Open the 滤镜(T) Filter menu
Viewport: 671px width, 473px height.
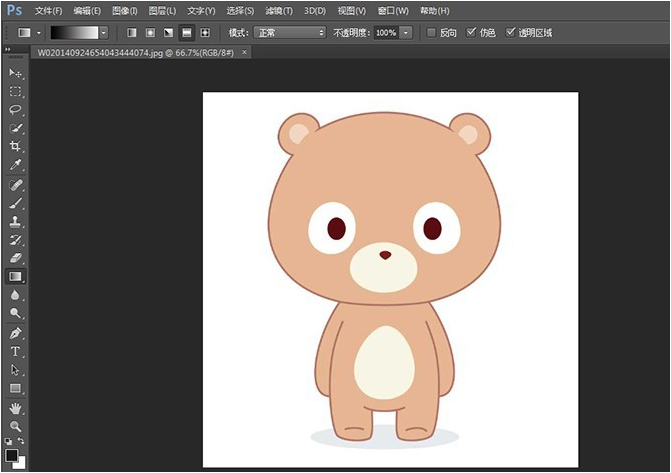(279, 10)
